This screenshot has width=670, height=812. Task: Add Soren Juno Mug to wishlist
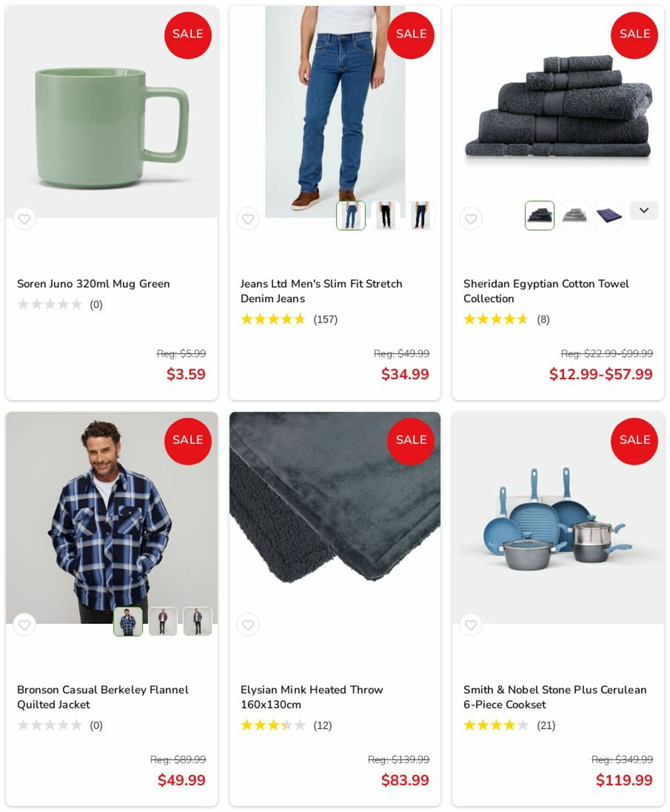point(24,219)
